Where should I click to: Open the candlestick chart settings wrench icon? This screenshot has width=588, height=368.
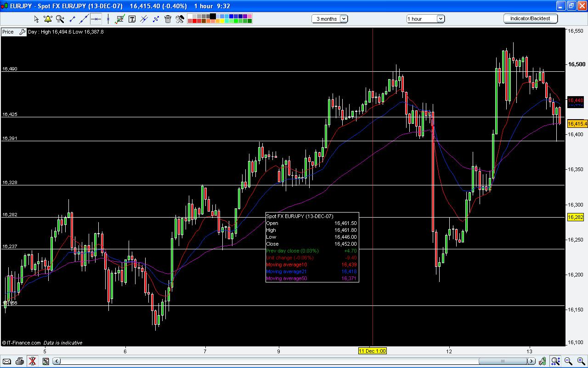543,361
